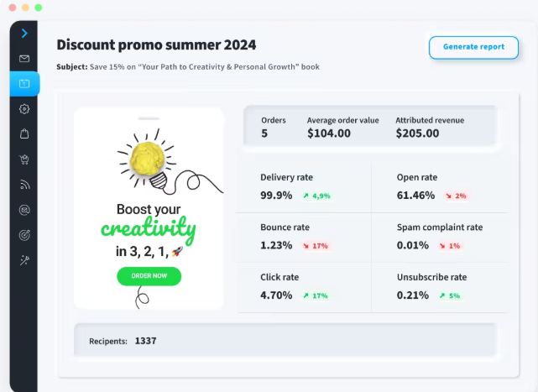Click the green ORDER NOW button

tap(149, 275)
